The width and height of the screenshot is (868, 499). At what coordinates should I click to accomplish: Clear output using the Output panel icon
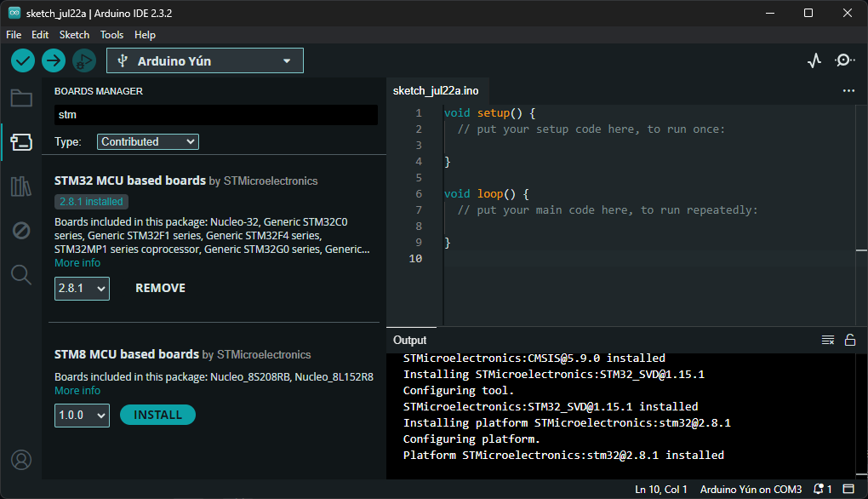pyautogui.click(x=827, y=340)
